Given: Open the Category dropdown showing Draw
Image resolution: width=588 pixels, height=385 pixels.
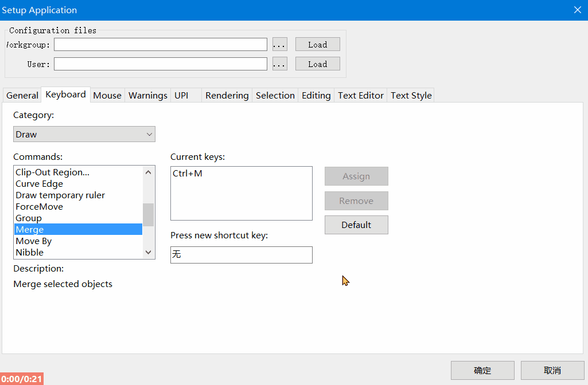Looking at the screenshot, I should [84, 135].
